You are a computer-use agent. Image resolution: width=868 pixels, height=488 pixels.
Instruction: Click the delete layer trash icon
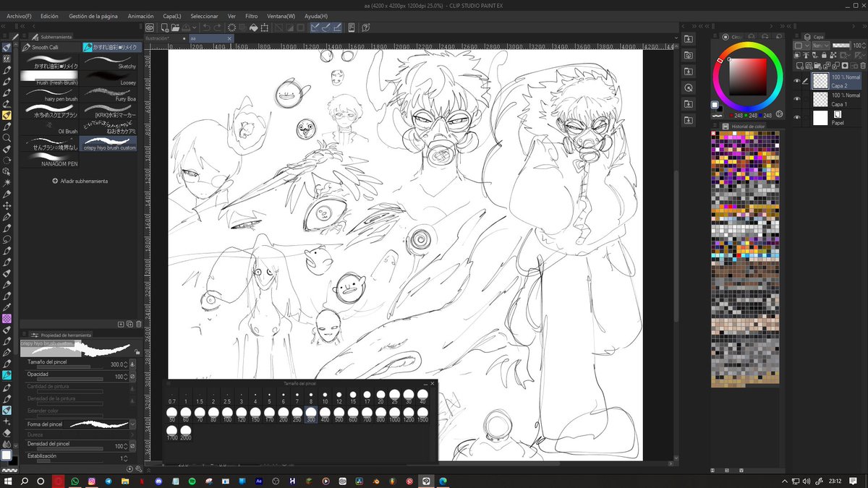tap(864, 66)
